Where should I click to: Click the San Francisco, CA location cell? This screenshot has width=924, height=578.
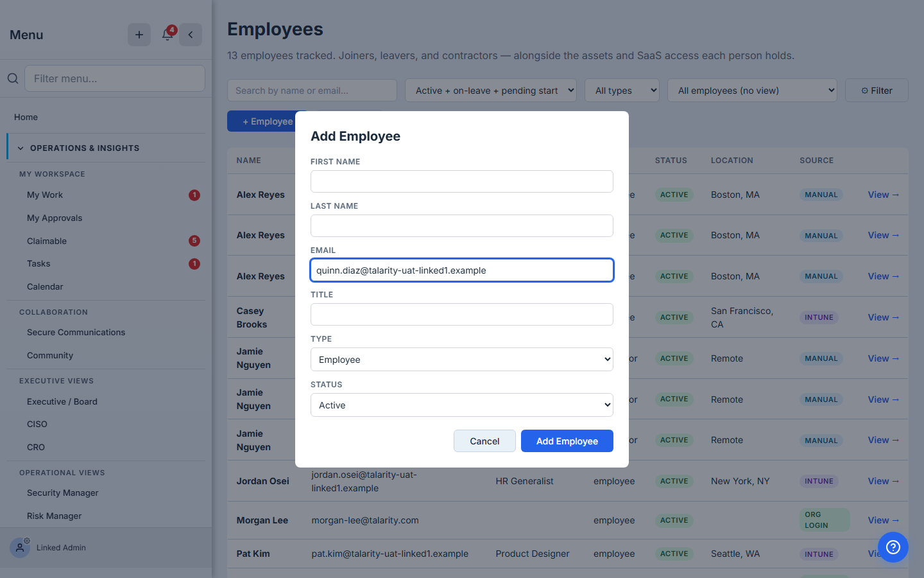(x=742, y=317)
